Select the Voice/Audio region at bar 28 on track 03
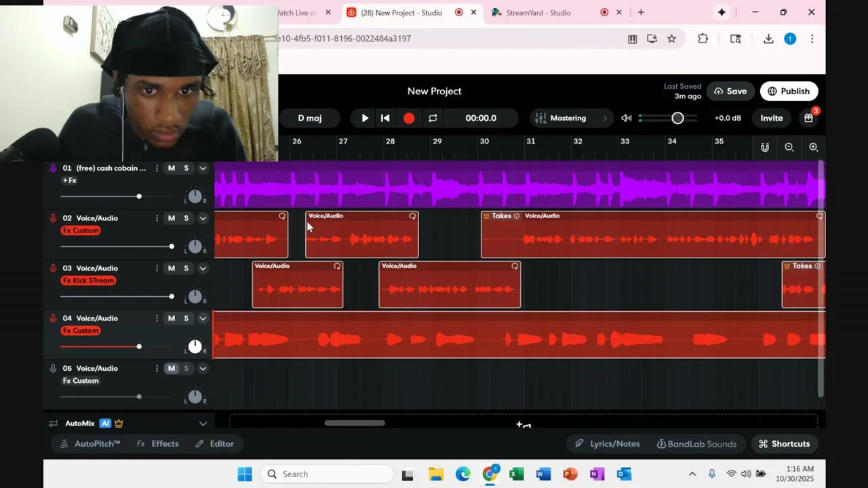868x488 pixels. [449, 285]
